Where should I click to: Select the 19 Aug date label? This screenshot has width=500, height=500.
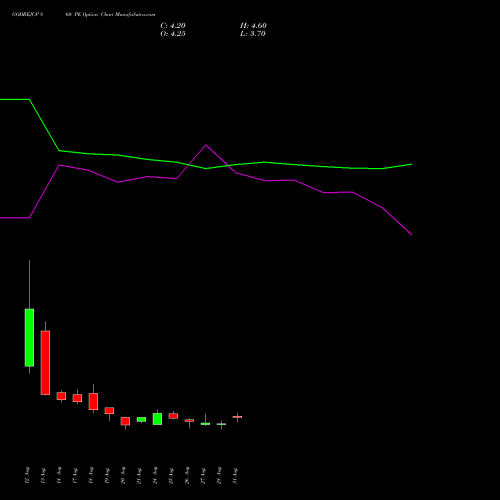coord(107,475)
